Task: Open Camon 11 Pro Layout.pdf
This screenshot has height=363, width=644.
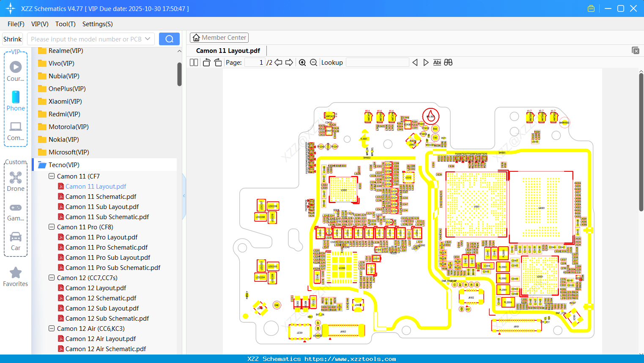Action: (101, 237)
